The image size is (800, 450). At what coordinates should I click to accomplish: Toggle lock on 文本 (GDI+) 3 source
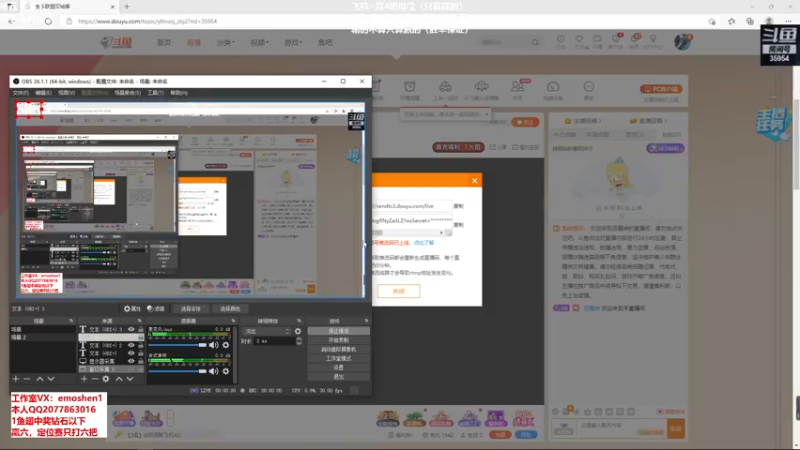[x=141, y=330]
